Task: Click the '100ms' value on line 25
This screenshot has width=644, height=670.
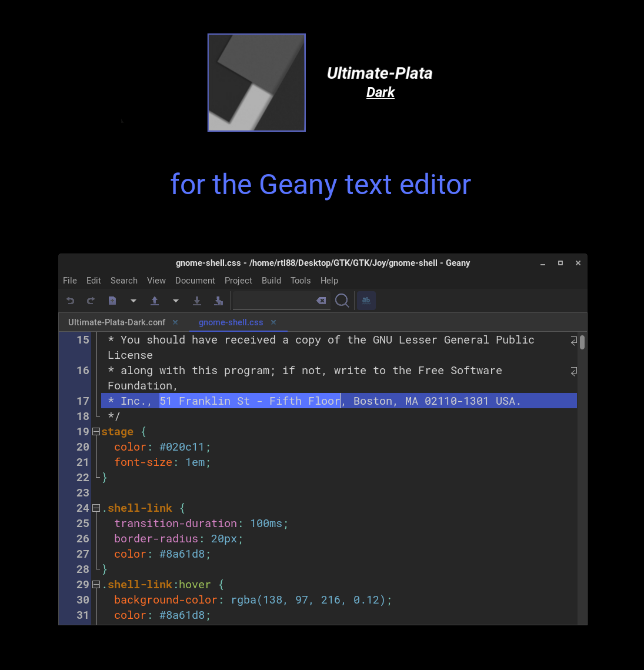Action: click(x=266, y=524)
